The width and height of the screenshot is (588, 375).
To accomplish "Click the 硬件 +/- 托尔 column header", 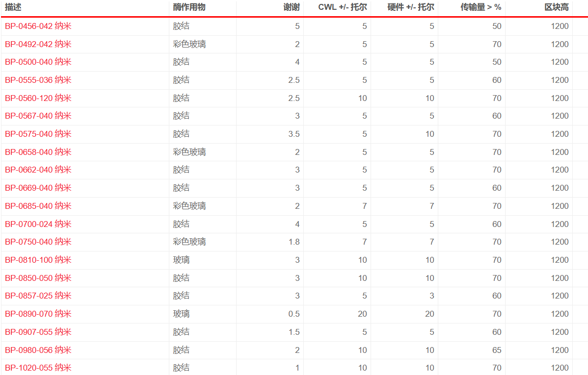I will pos(411,7).
